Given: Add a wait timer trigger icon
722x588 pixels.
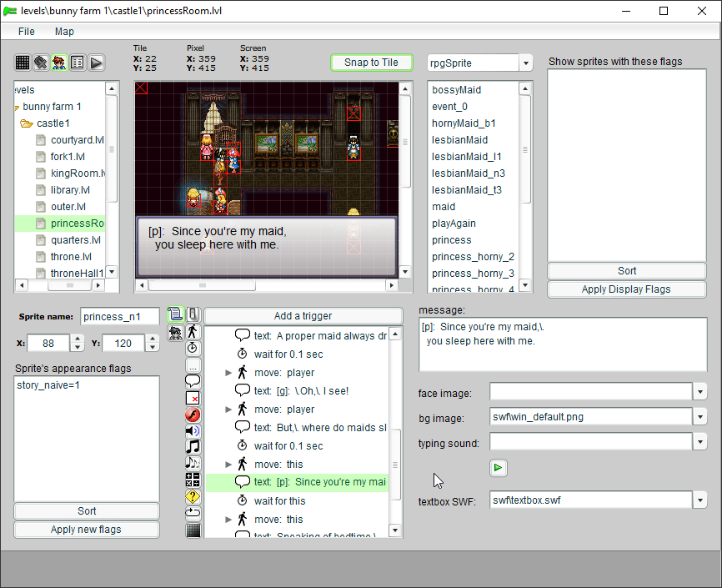Looking at the screenshot, I should [x=193, y=348].
